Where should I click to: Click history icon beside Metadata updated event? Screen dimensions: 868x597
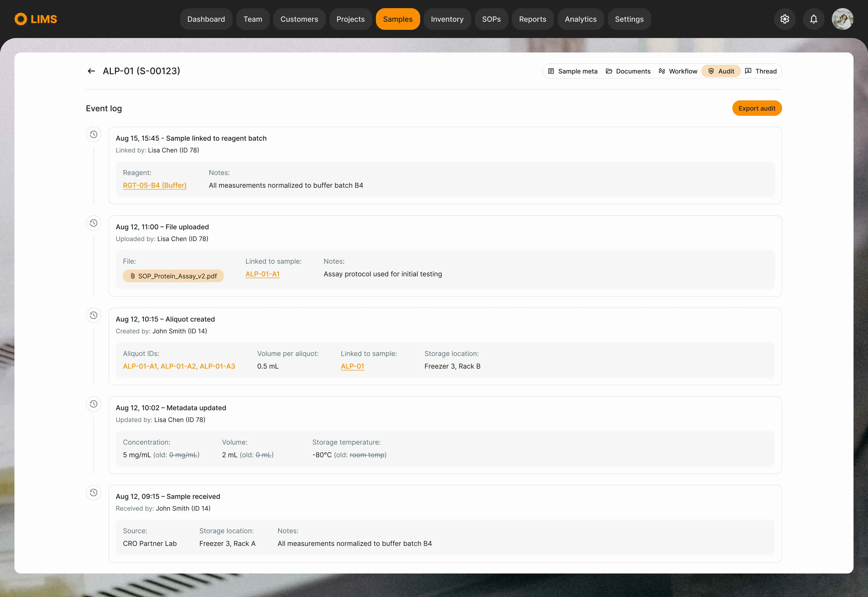point(93,404)
